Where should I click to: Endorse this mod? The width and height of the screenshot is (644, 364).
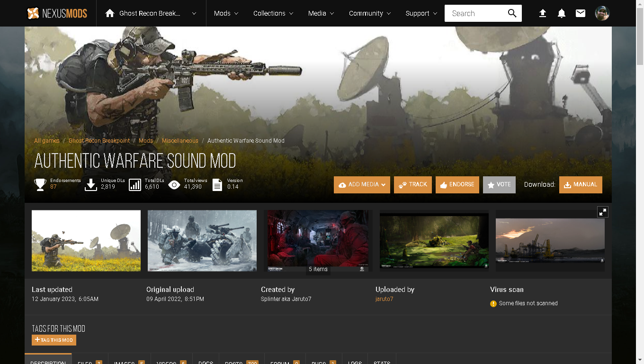pyautogui.click(x=457, y=185)
